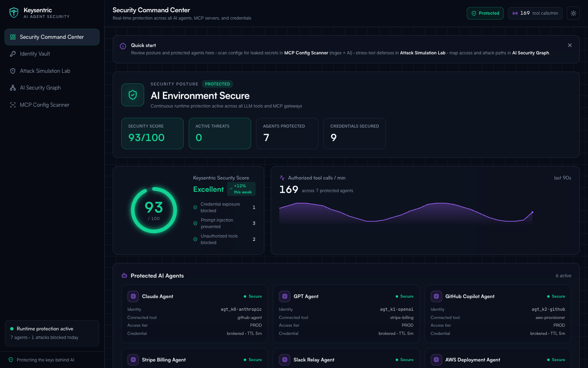Click the +12% this week trend badge

241,189
